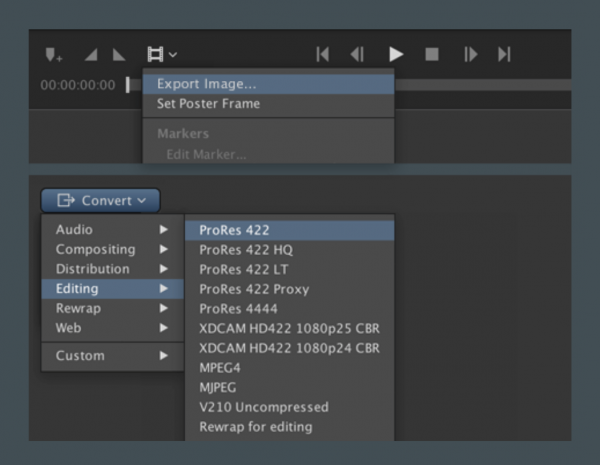Select the ProRes 422 HQ preset
600x465 pixels.
tap(246, 250)
